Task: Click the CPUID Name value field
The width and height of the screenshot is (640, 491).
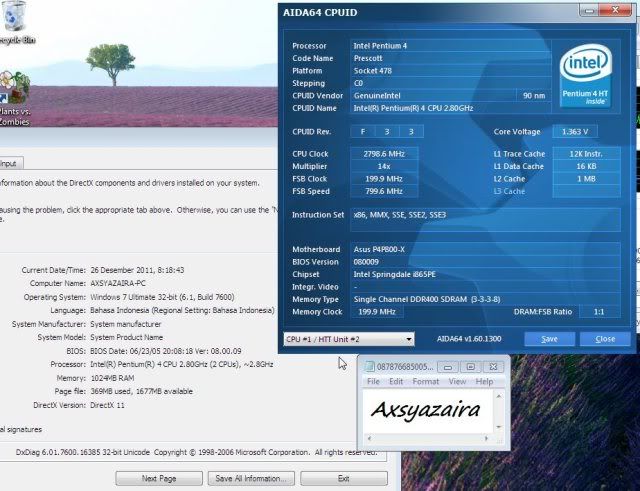Action: click(x=451, y=108)
